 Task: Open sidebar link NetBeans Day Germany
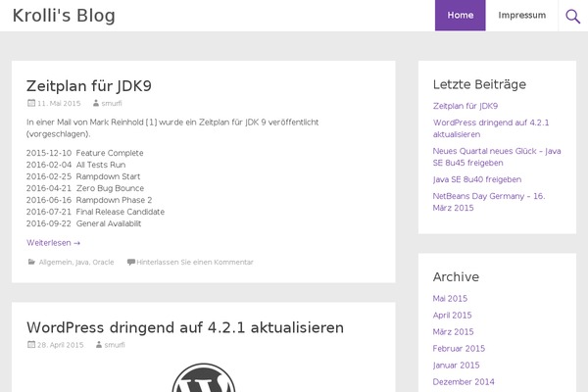[489, 202]
